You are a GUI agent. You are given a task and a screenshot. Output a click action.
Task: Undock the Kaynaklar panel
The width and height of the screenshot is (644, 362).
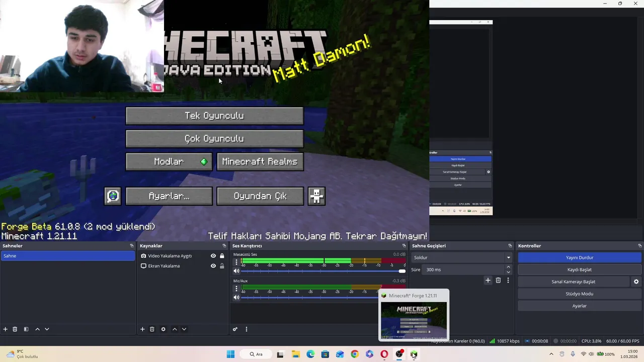[x=224, y=246]
